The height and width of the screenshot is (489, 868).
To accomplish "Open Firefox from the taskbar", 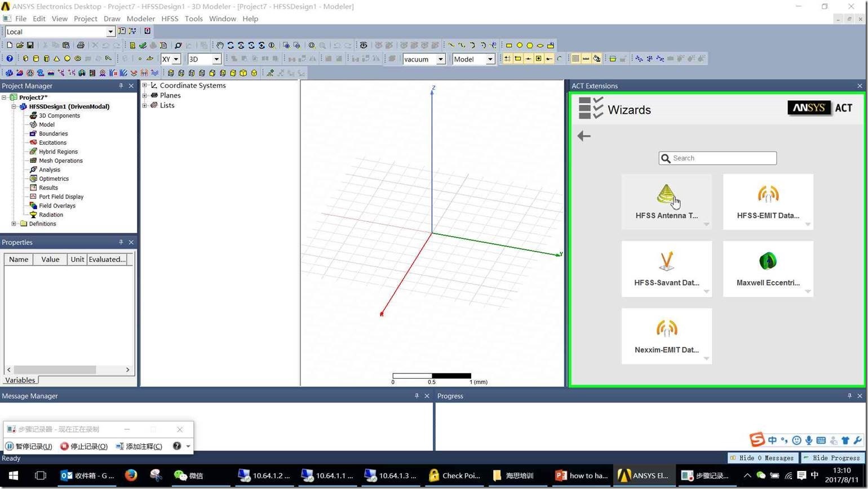I will click(131, 475).
